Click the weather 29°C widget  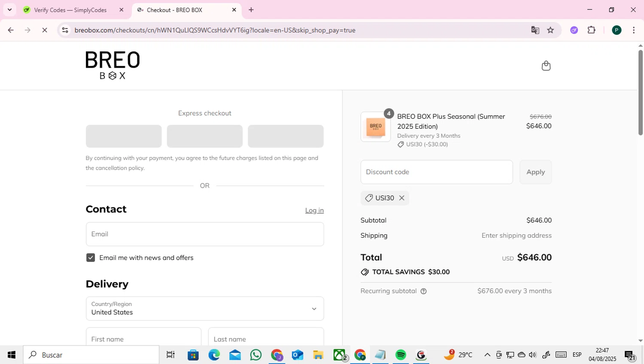(458, 355)
